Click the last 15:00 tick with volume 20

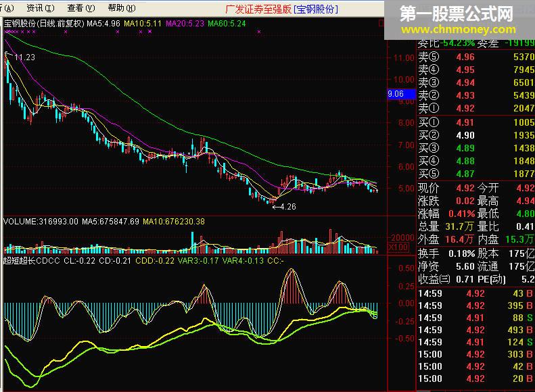[x=476, y=378]
